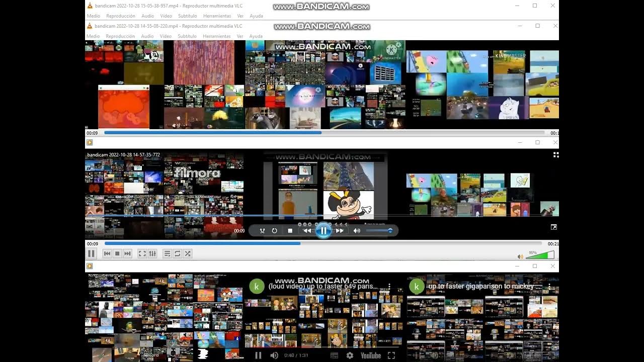Open Medio menu in top VLC window
The height and width of the screenshot is (362, 644).
(x=93, y=16)
